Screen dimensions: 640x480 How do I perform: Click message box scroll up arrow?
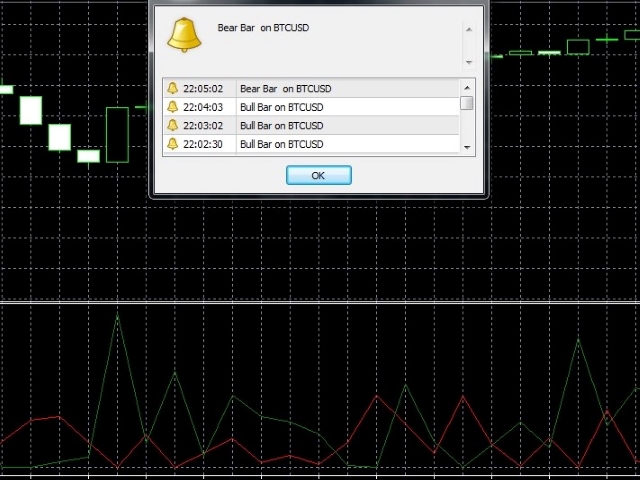pyautogui.click(x=469, y=29)
